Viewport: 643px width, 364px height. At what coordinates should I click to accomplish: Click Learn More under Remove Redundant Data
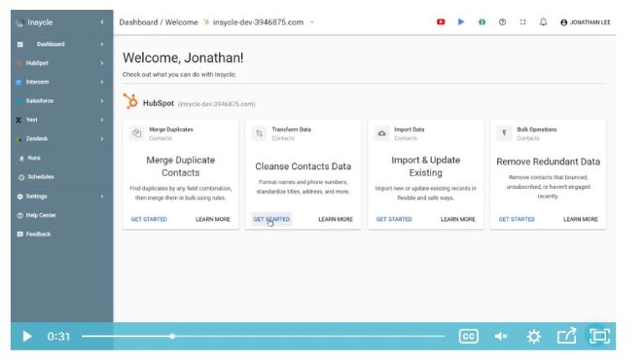[580, 219]
